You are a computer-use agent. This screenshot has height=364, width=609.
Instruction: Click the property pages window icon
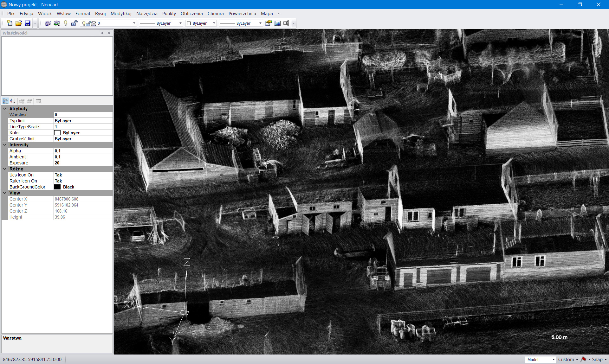[x=38, y=101]
